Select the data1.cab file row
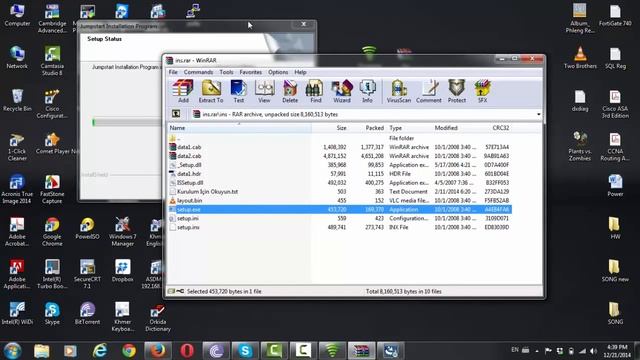Viewport: 640px width, 360px height. [340, 147]
